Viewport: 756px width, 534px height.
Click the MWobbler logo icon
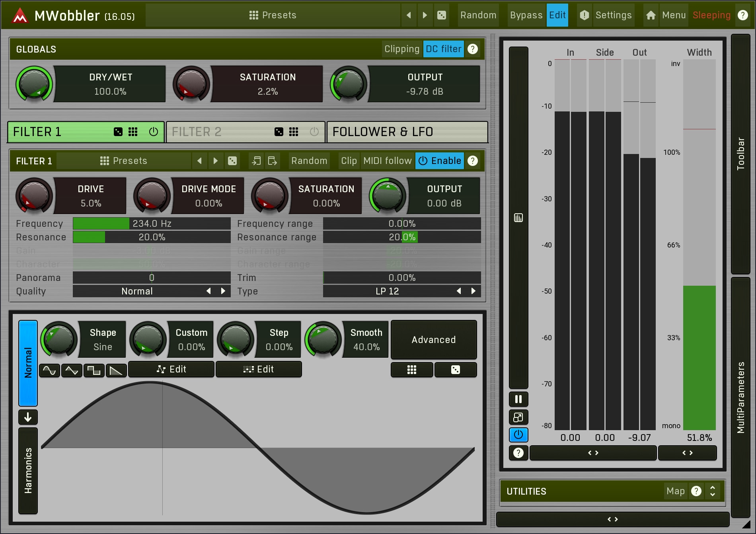[20, 16]
